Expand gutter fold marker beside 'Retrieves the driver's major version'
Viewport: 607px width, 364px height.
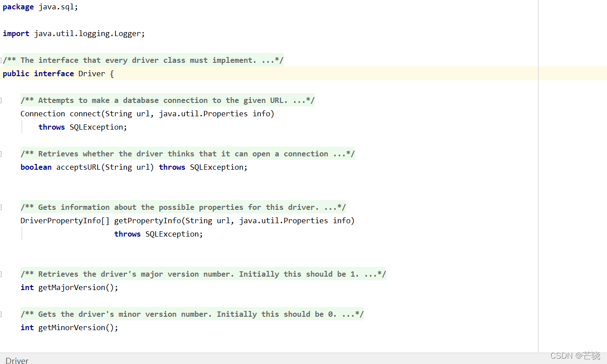coord(1,274)
